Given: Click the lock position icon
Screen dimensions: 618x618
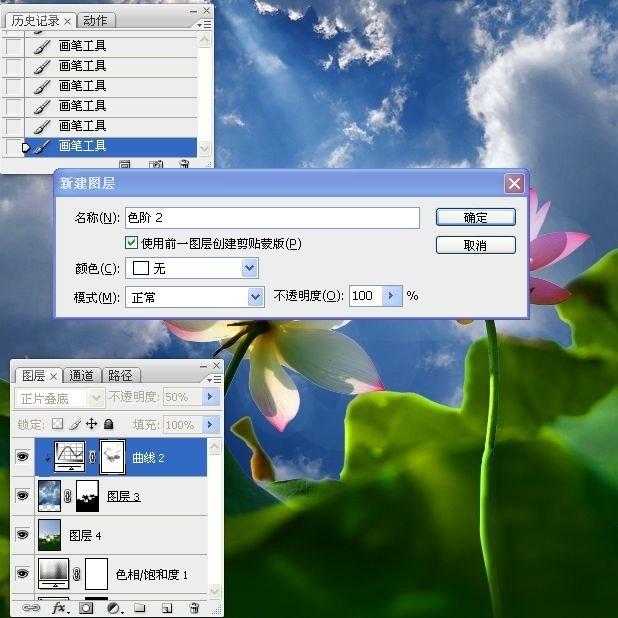Looking at the screenshot, I should click(91, 424).
